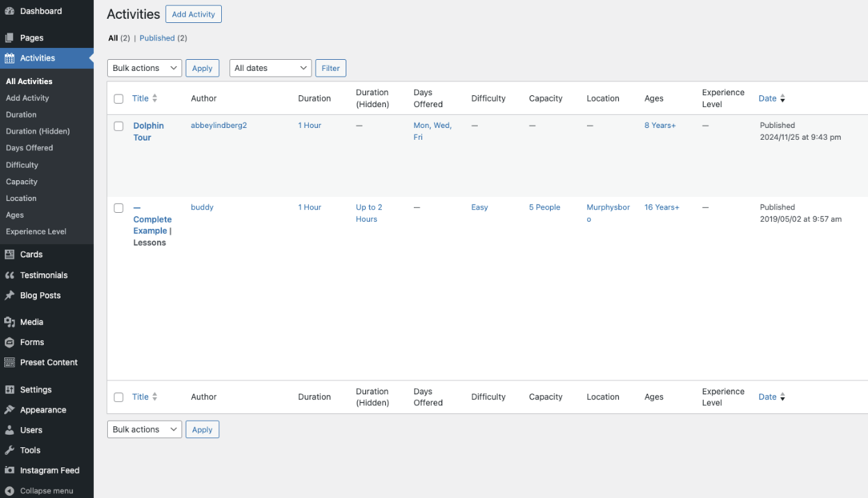Screen dimensions: 868x498
Task: Click the Collapse menu arrow icon
Action: tap(10, 490)
